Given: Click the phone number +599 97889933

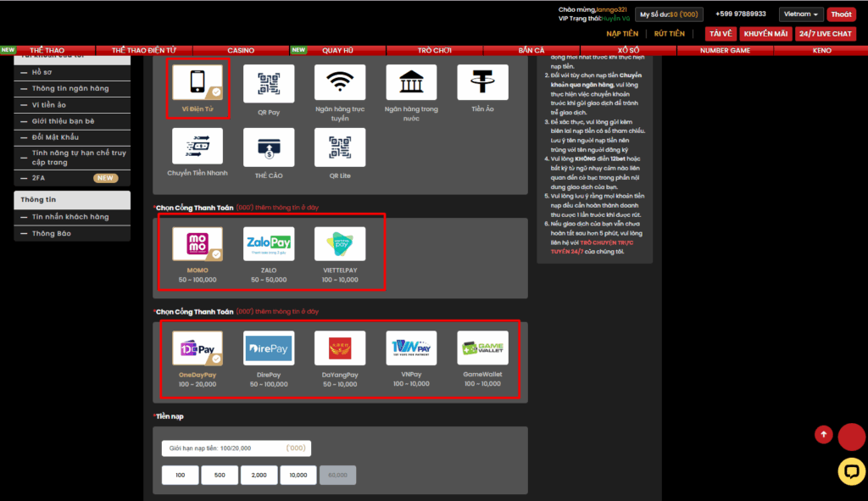Looking at the screenshot, I should tap(741, 14).
